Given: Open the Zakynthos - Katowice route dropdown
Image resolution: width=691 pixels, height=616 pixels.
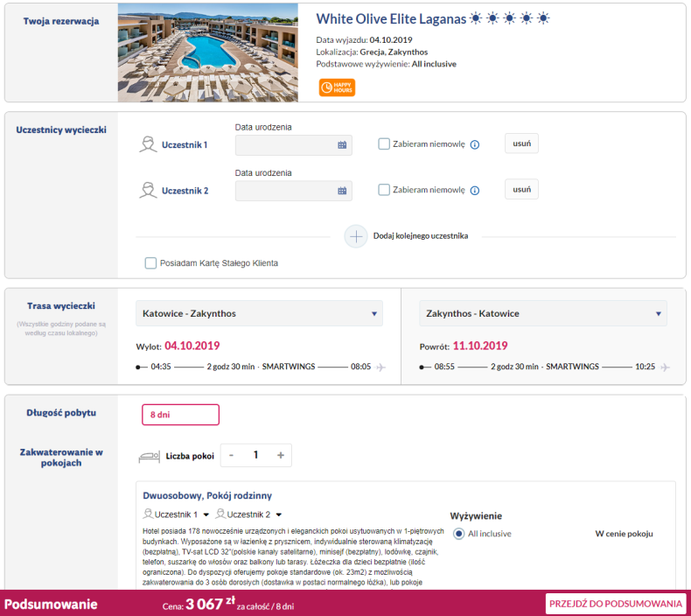Looking at the screenshot, I should 543,313.
